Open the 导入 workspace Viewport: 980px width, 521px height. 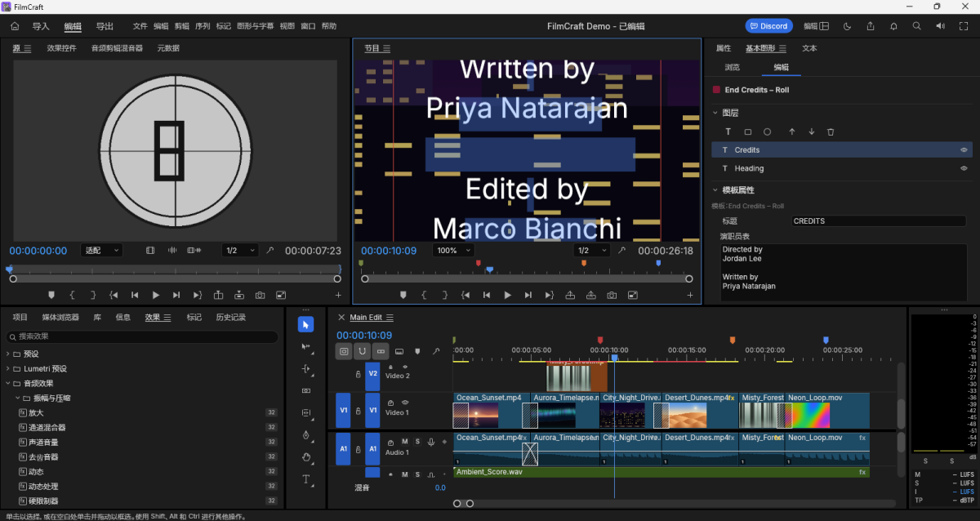(x=41, y=26)
